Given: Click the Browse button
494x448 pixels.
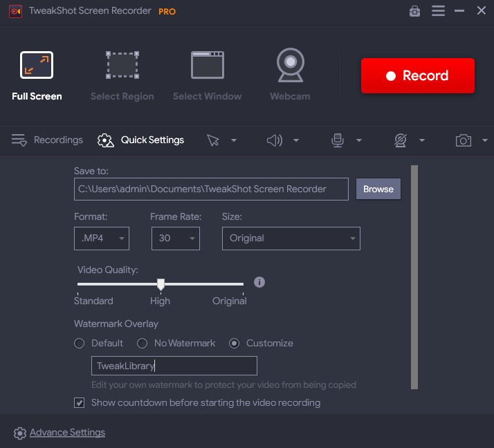Looking at the screenshot, I should click(378, 189).
